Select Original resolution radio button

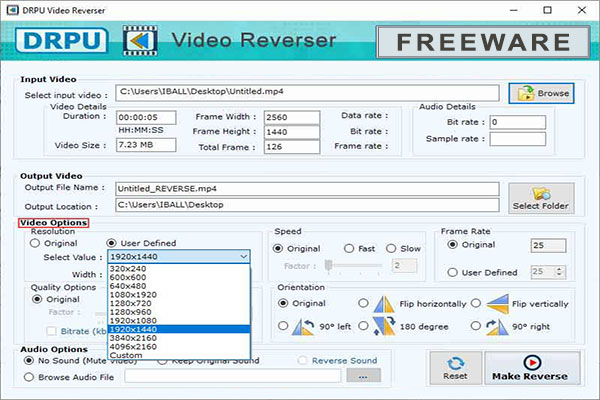click(x=35, y=243)
